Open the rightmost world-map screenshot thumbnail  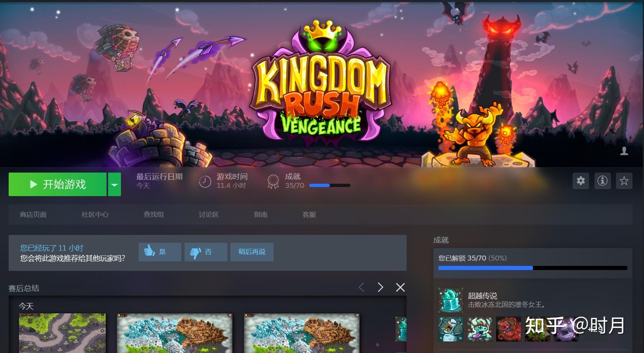pos(302,333)
